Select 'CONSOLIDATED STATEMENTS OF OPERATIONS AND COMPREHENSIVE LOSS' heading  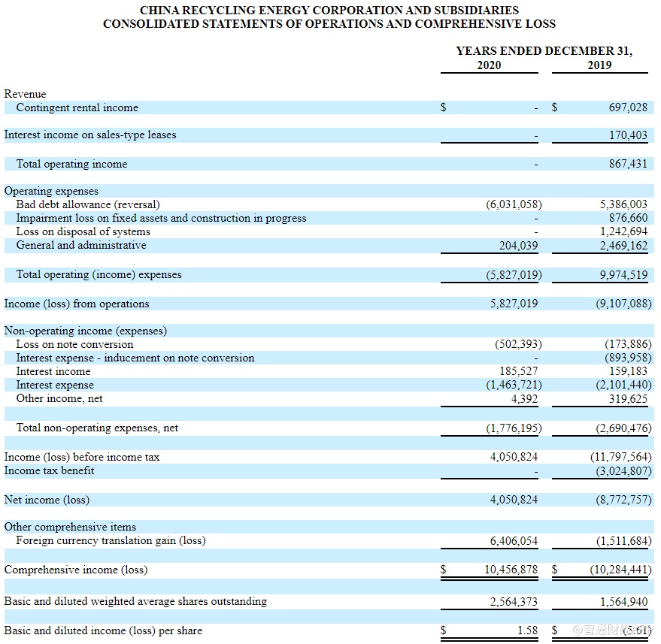point(329,23)
